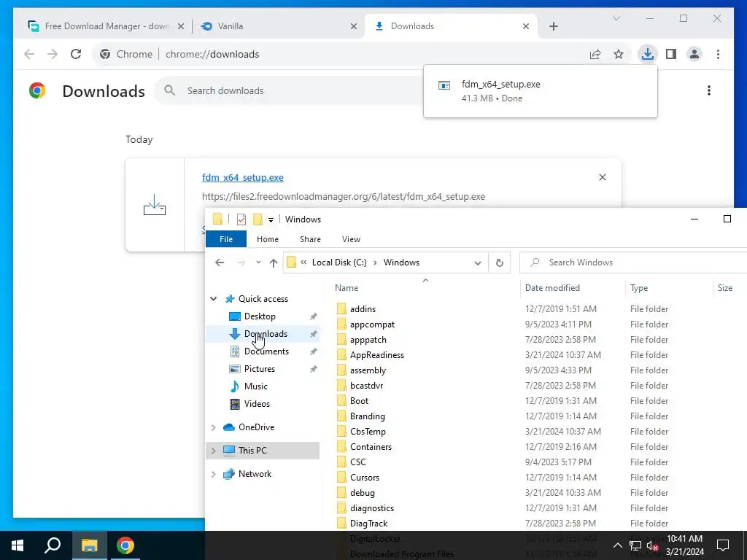Click Chrome's forward navigation arrow

pyautogui.click(x=53, y=54)
